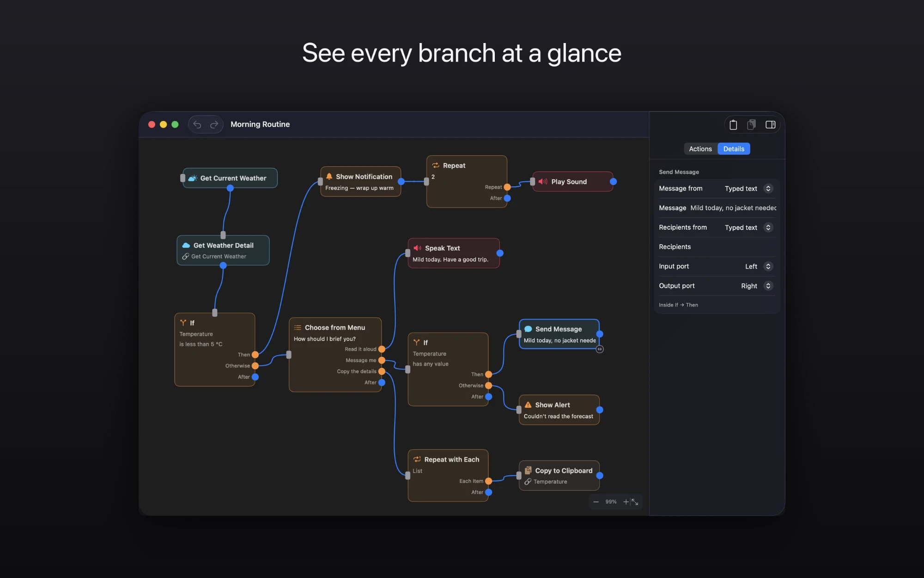Click the 'Freezing — wrap up warm' text
Viewport: 924px width, 578px height.
tap(359, 188)
